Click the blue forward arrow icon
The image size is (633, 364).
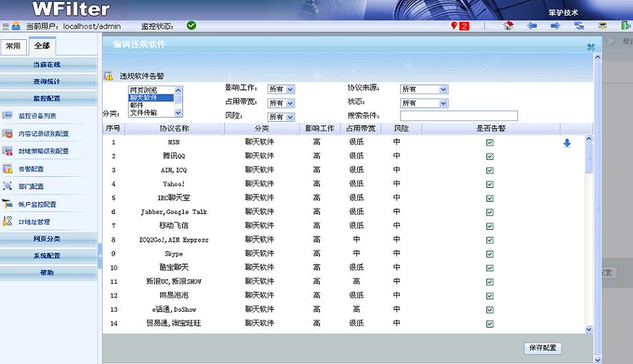(x=555, y=26)
